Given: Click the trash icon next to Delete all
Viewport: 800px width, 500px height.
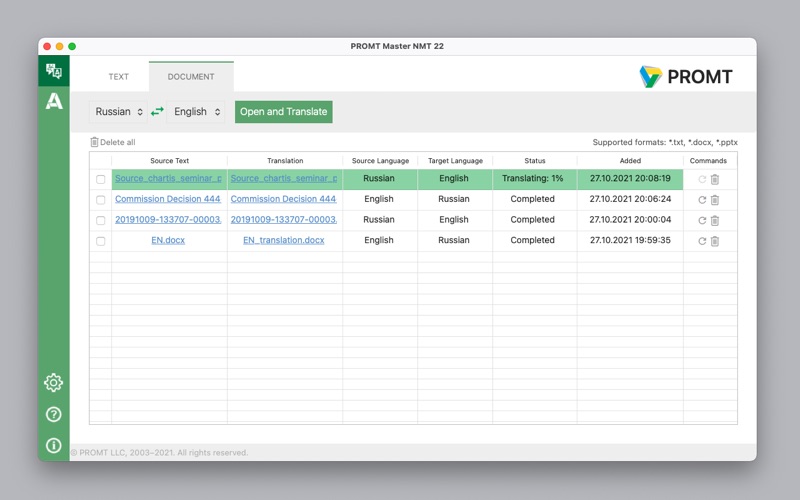Looking at the screenshot, I should coord(94,142).
